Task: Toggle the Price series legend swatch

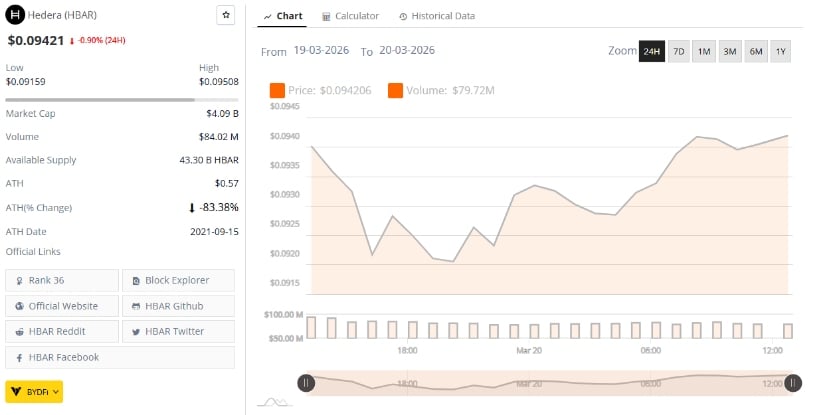Action: 278,91
